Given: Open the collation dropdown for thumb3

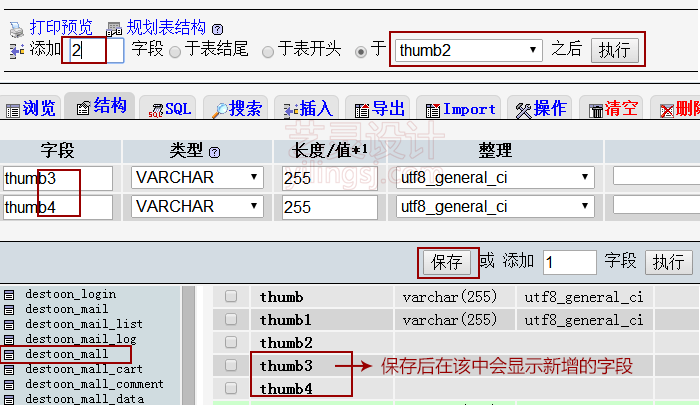Looking at the screenshot, I should click(x=495, y=178).
